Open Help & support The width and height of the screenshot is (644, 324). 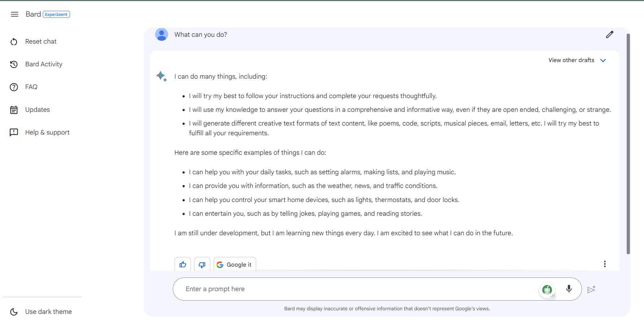point(47,132)
